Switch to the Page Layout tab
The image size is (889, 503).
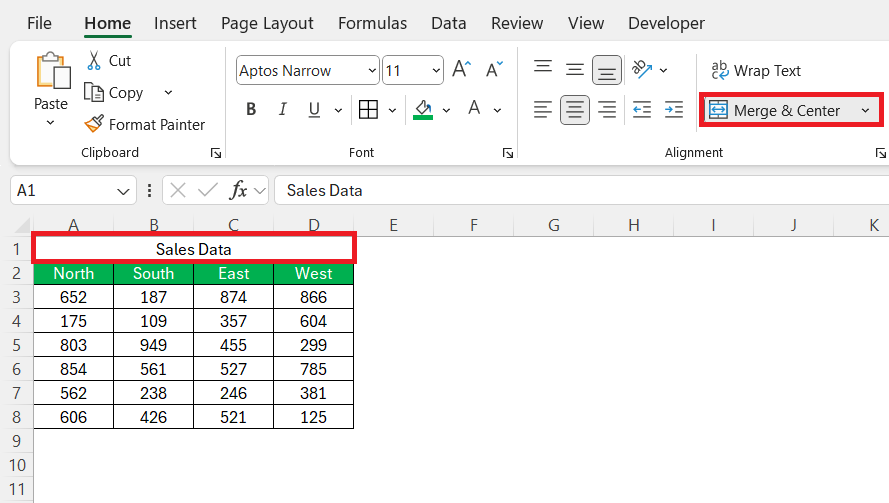(267, 23)
